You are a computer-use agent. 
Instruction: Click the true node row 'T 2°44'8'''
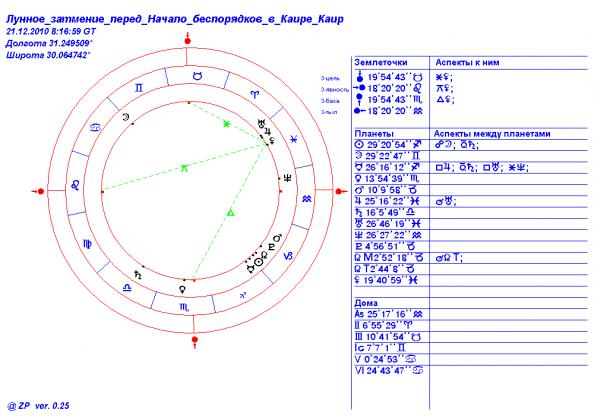[x=385, y=269]
